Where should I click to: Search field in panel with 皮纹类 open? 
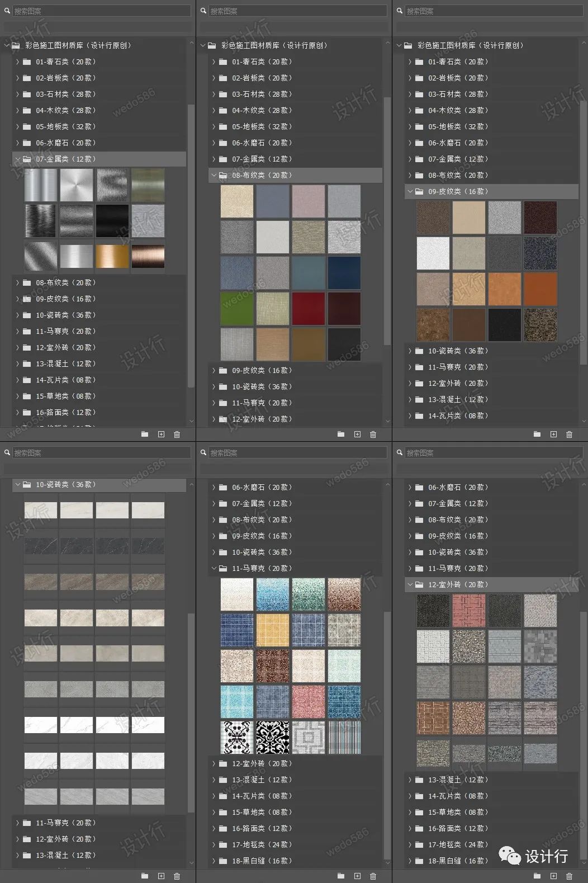pos(494,11)
